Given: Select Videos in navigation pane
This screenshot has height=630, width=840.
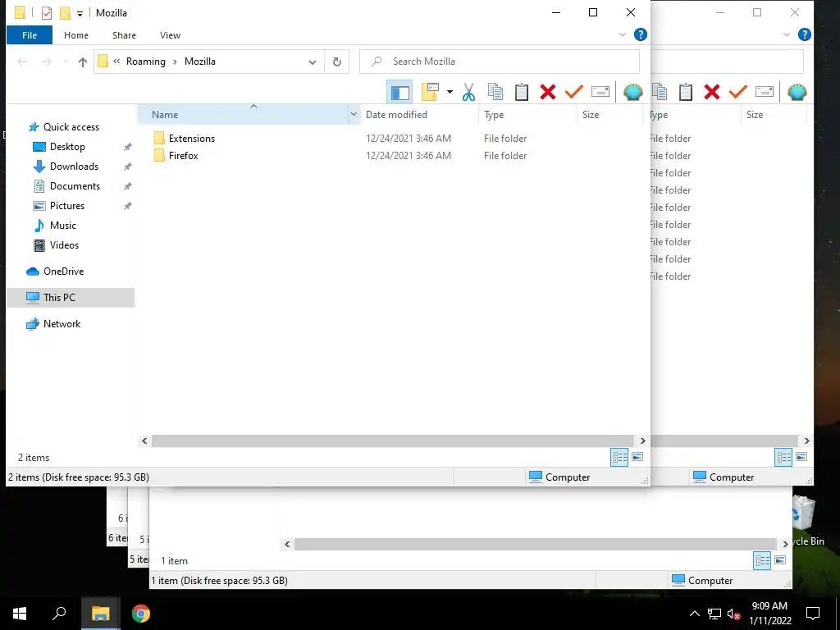Looking at the screenshot, I should pos(64,245).
